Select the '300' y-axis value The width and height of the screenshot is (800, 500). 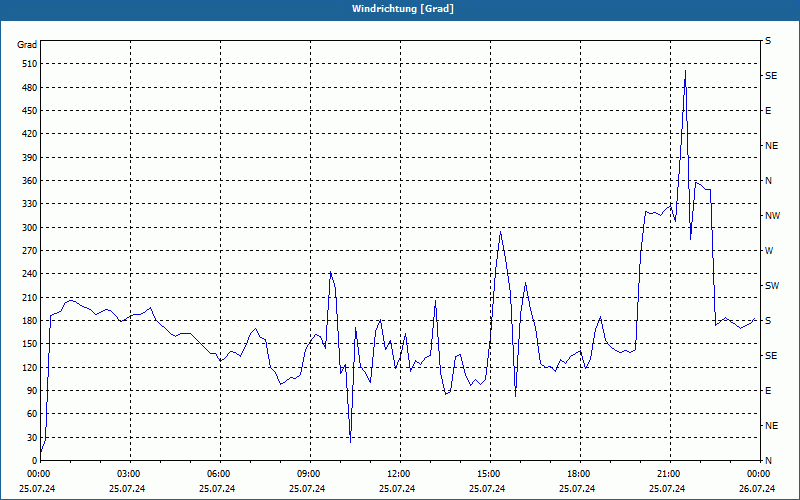coord(31,228)
